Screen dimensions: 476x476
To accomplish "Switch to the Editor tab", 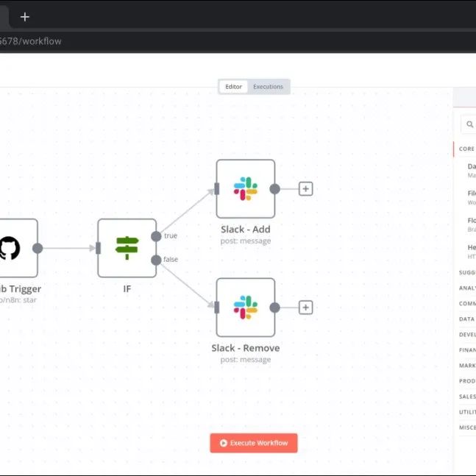I will (x=233, y=87).
